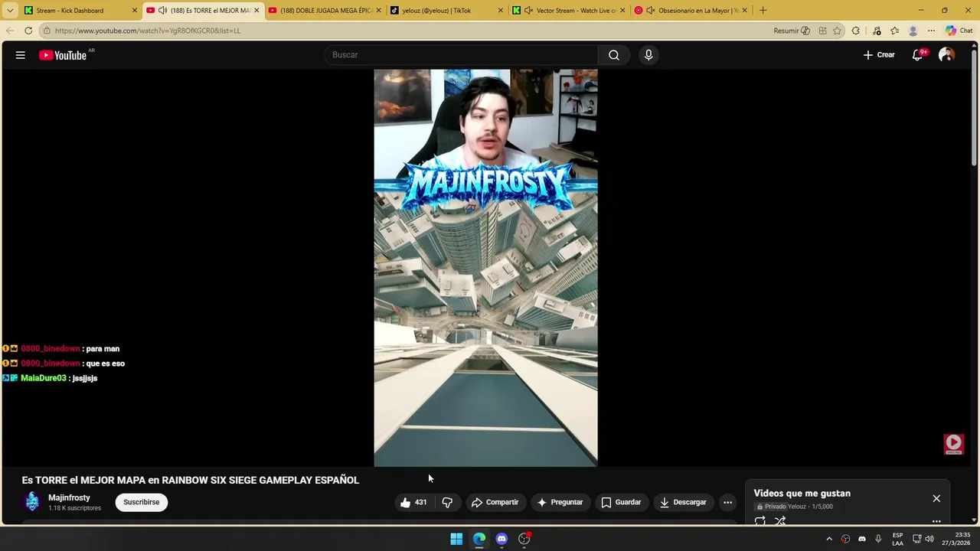The width and height of the screenshot is (980, 551).
Task: Go to YouTube home via logo
Action: [63, 55]
